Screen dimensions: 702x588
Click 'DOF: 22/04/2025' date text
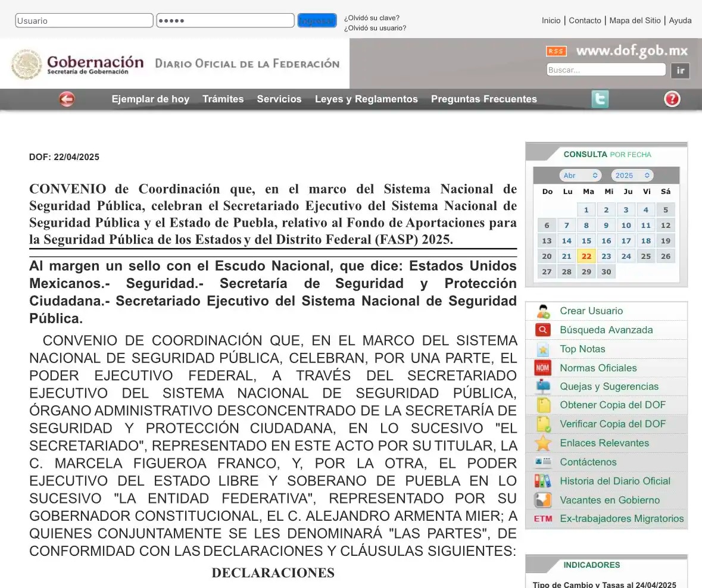[64, 157]
